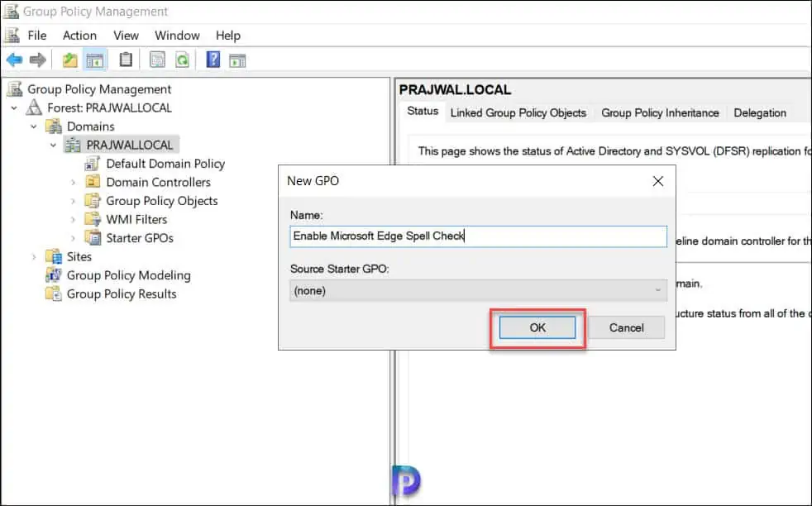Click the PRAJWAL.LOCAL domain tree icon
The width and height of the screenshot is (812, 506).
tap(73, 145)
